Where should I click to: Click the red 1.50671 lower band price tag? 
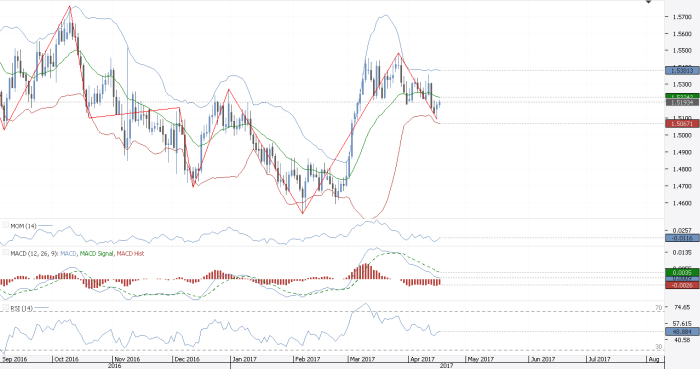coord(682,123)
